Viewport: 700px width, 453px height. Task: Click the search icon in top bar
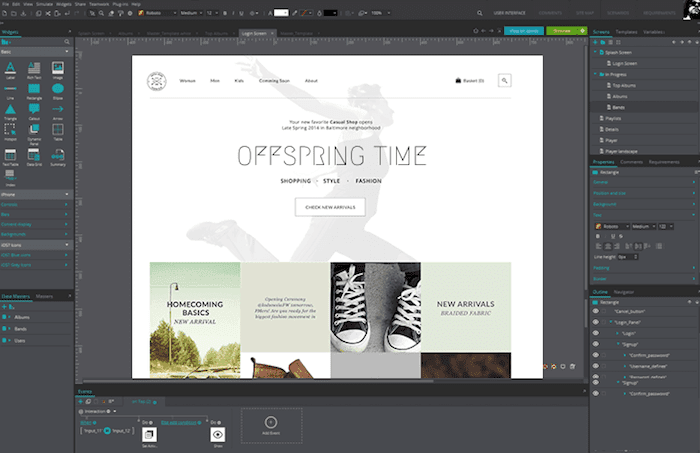tap(479, 13)
